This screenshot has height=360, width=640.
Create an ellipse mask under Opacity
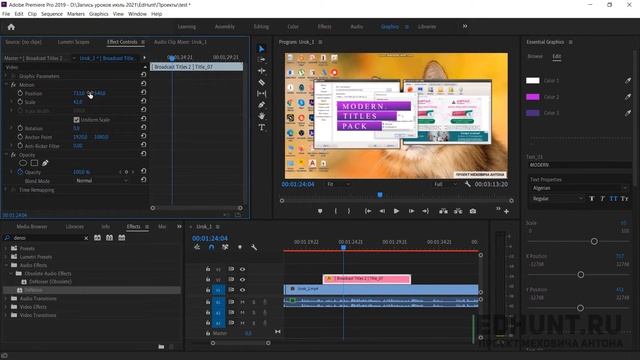point(23,163)
